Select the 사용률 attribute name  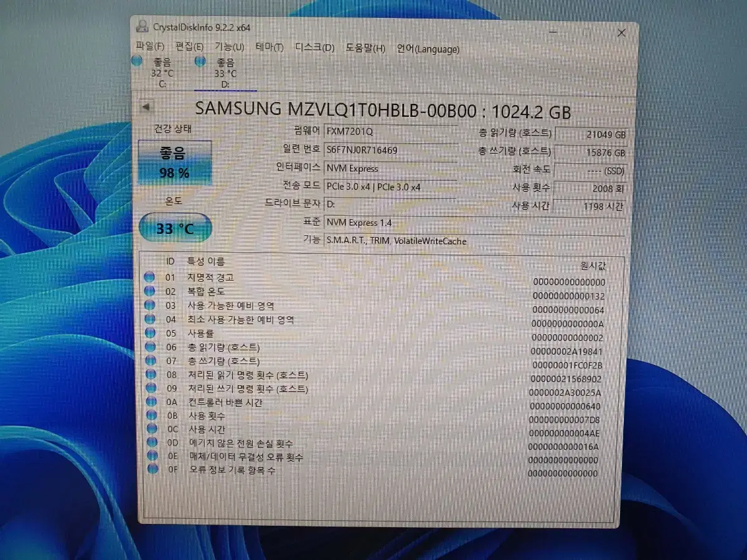(201, 334)
